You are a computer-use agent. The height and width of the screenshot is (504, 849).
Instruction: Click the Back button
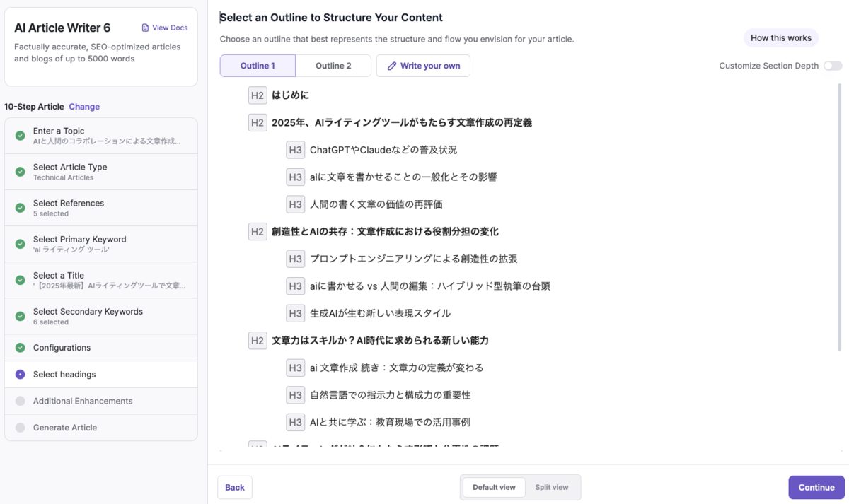[235, 487]
